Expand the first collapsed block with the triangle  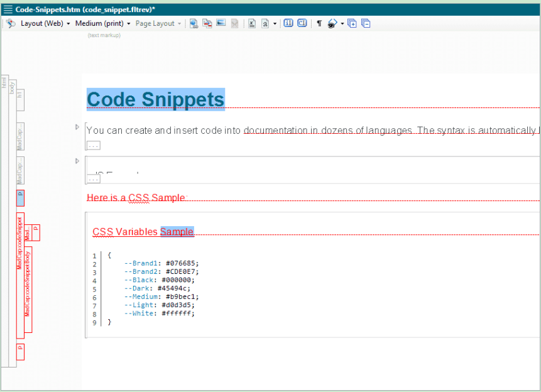pos(77,127)
